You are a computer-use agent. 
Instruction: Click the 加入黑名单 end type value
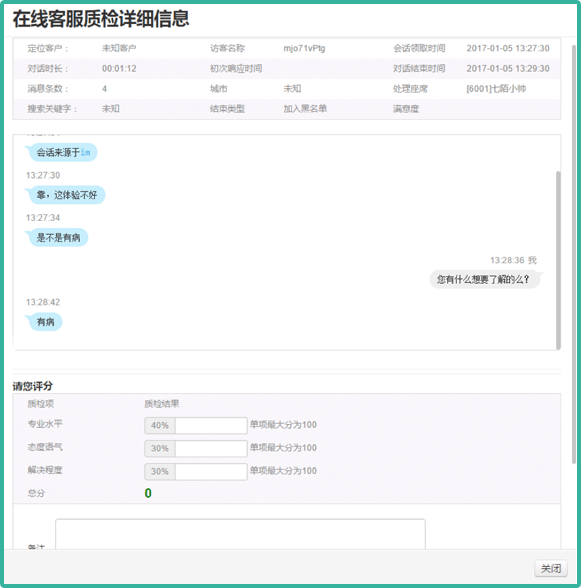point(305,109)
